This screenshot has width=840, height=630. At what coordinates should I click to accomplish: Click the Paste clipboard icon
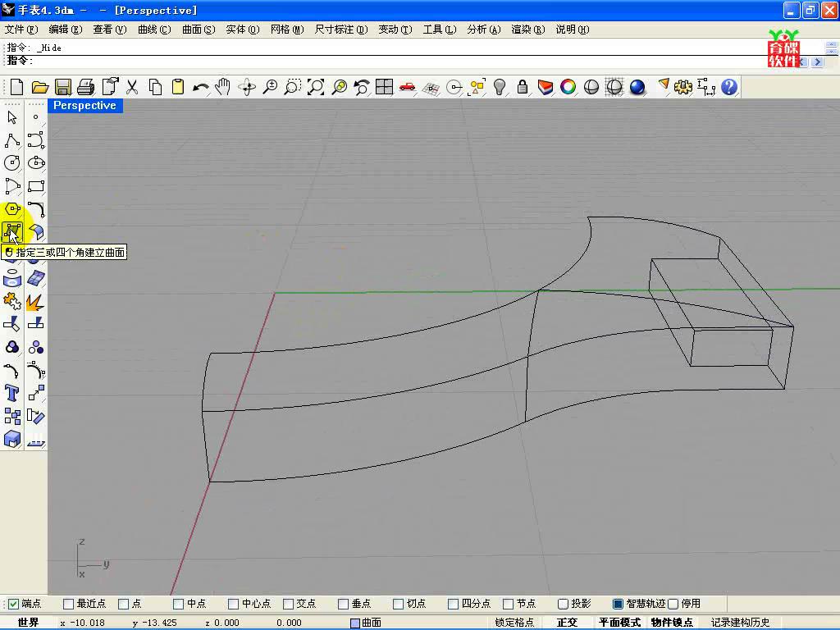[x=178, y=87]
